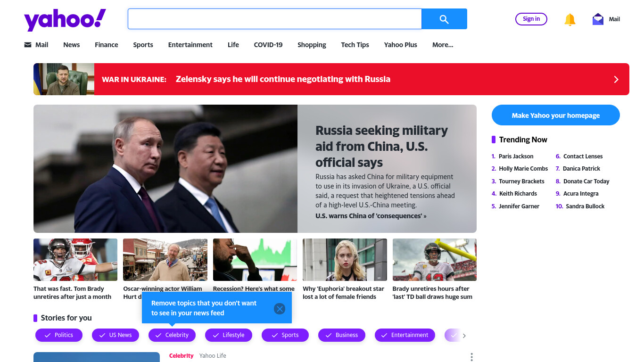Open the Euphoria breakout star thumbnail
This screenshot has height=362, width=644.
(345, 260)
